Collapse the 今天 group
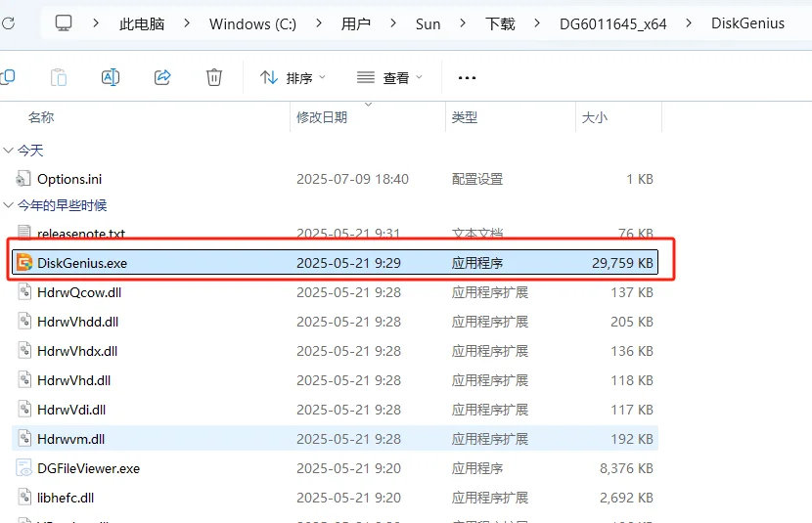812x523 pixels. click(x=8, y=151)
